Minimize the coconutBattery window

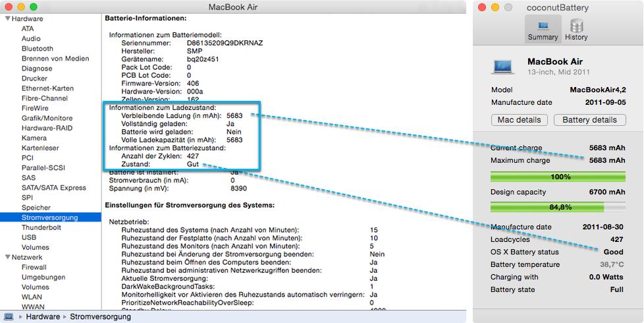[495, 7]
